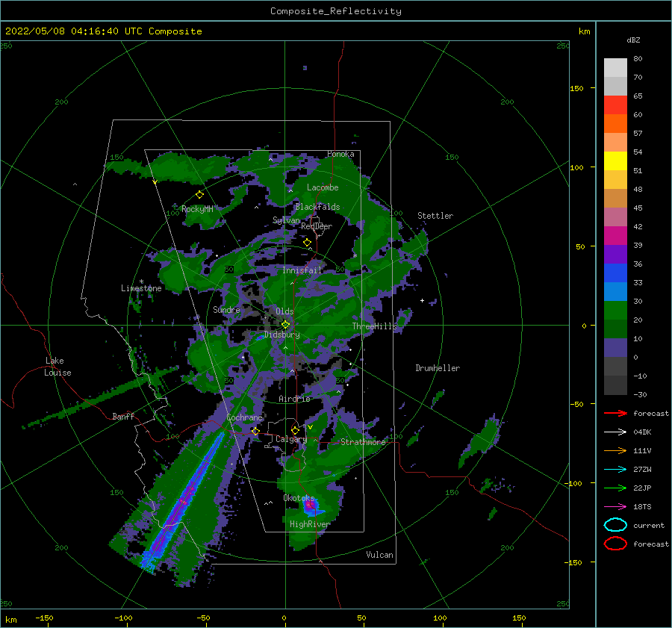Click the Lacombe city label

(323, 187)
